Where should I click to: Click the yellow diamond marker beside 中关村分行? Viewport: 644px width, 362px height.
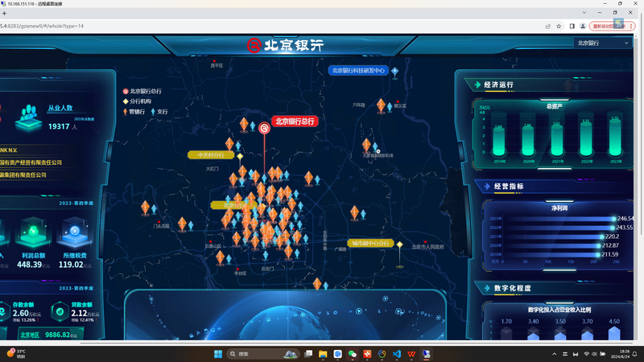[240, 156]
